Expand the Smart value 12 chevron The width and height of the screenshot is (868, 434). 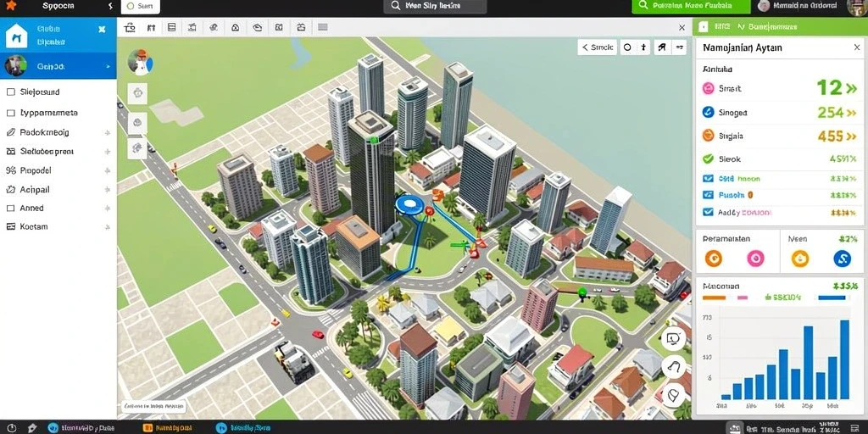(851, 88)
